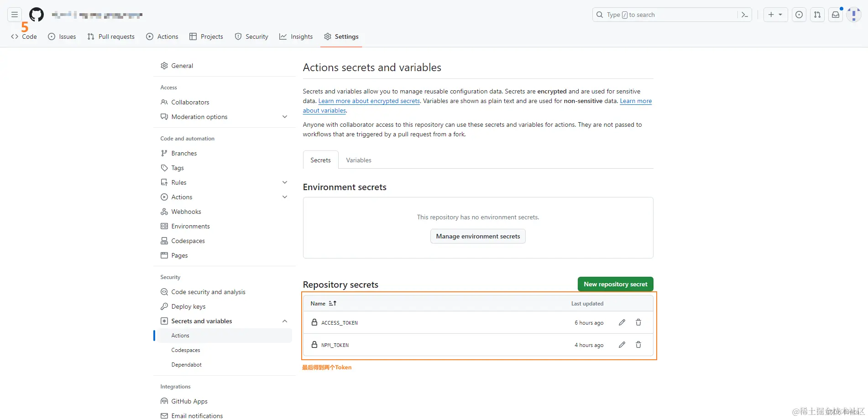Open the GitHub homepage logo

(37, 15)
